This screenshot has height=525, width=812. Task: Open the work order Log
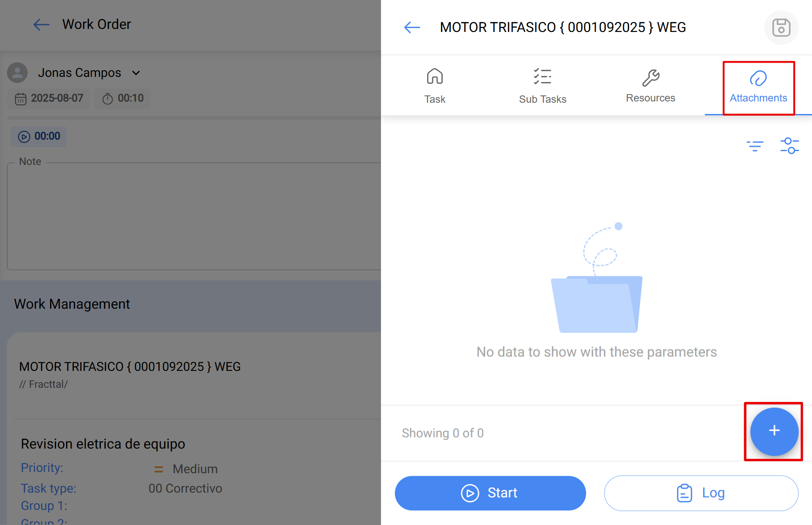pyautogui.click(x=701, y=493)
